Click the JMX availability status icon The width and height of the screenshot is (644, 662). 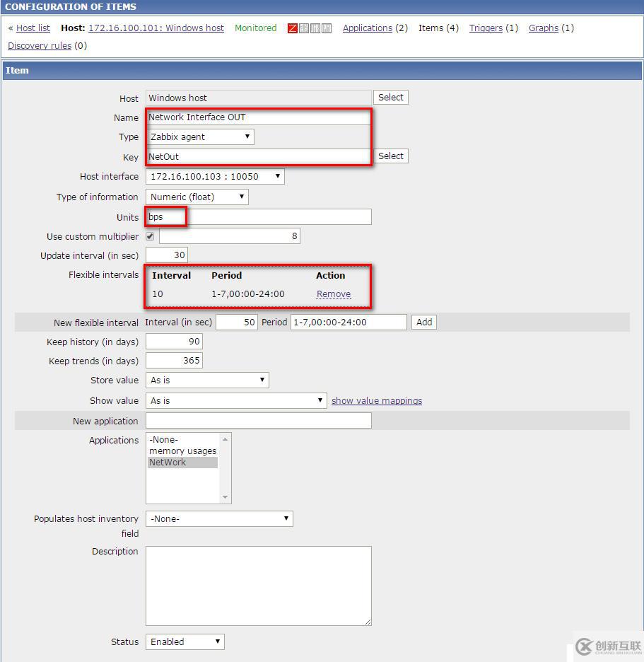click(x=315, y=28)
